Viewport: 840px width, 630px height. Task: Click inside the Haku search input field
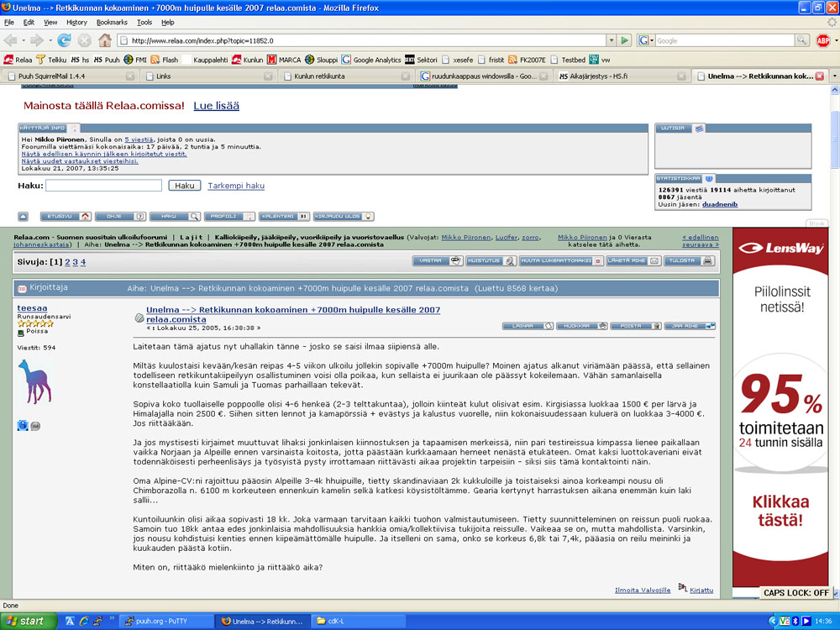click(x=103, y=186)
